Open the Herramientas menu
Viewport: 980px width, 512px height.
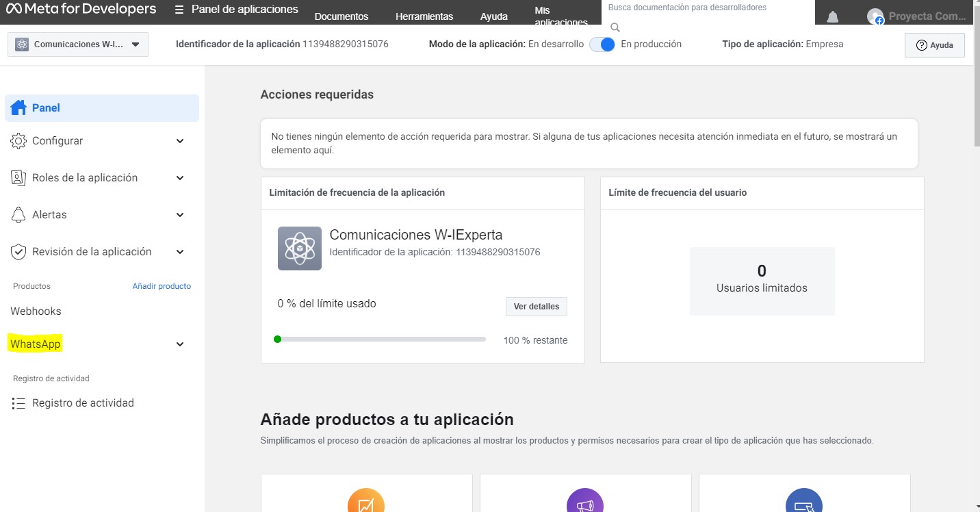(x=424, y=16)
